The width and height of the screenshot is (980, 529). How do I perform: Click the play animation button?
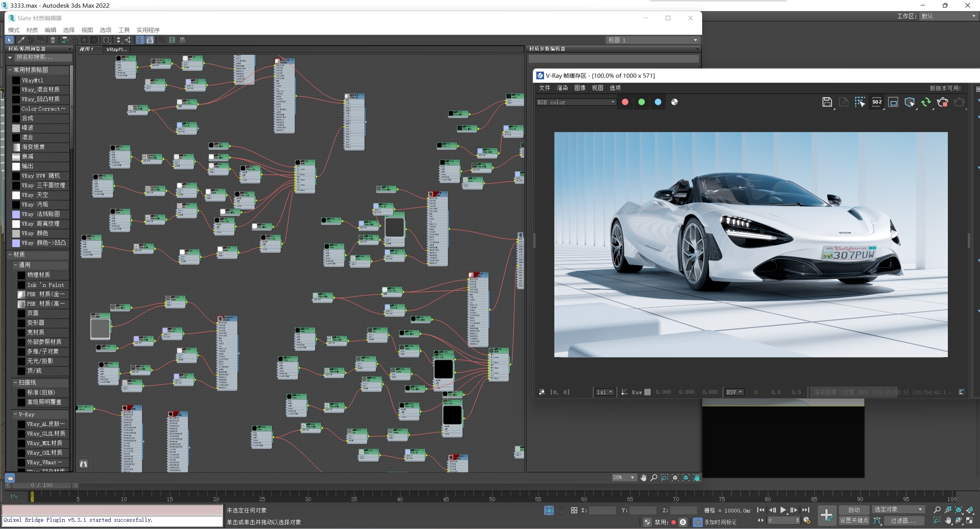pyautogui.click(x=783, y=510)
